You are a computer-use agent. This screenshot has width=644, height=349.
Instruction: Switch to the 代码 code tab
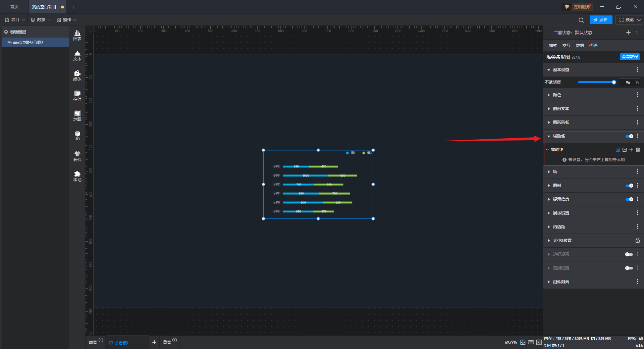click(x=593, y=46)
